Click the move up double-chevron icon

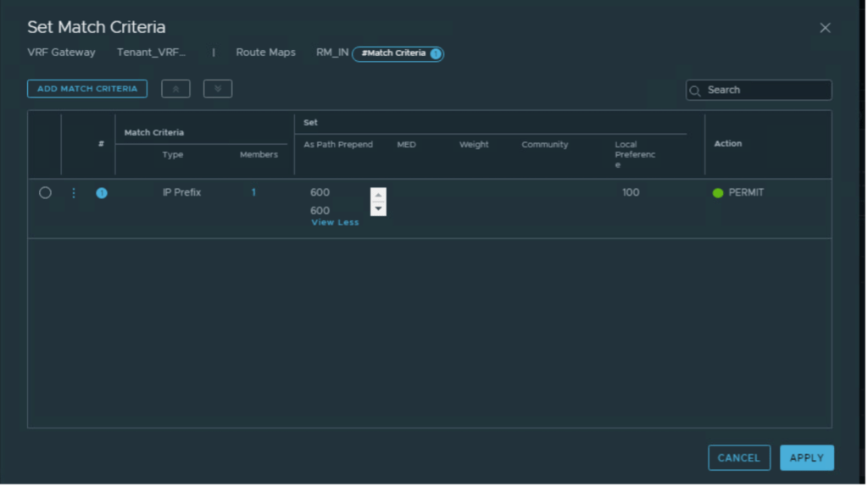[x=175, y=89]
